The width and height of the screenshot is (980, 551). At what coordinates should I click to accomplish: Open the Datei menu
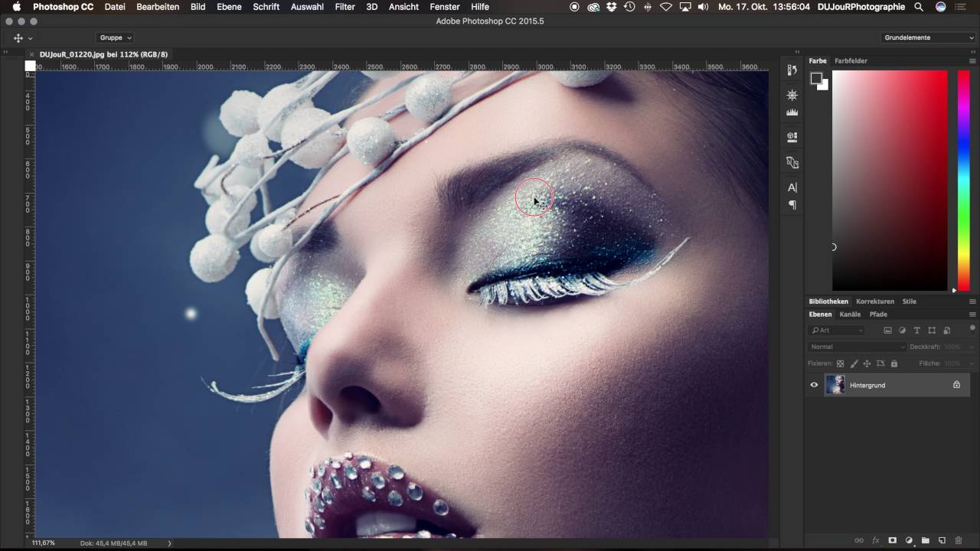[x=115, y=7]
